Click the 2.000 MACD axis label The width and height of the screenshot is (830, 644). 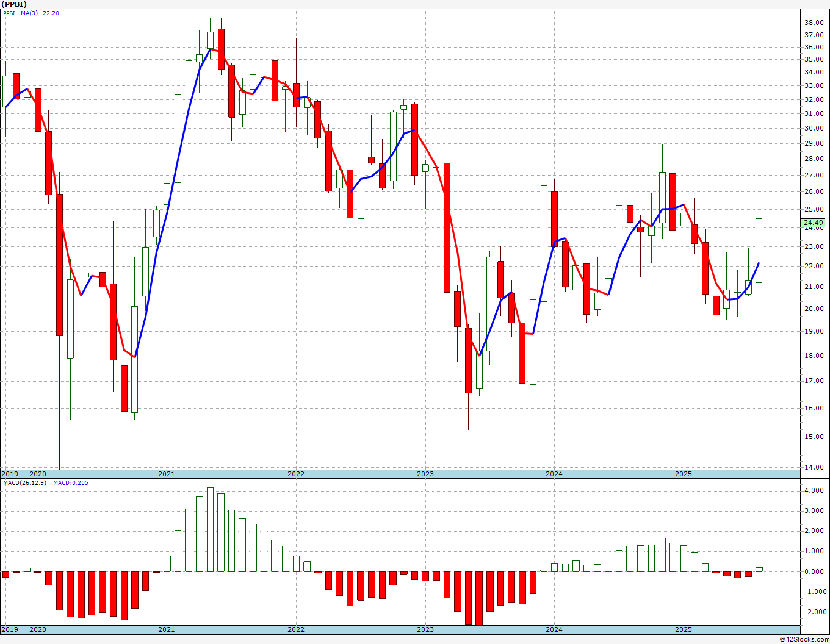[814, 531]
